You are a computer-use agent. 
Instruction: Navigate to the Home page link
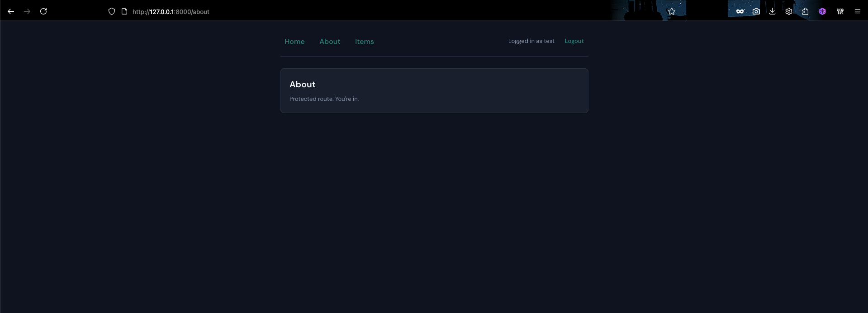[x=294, y=42]
